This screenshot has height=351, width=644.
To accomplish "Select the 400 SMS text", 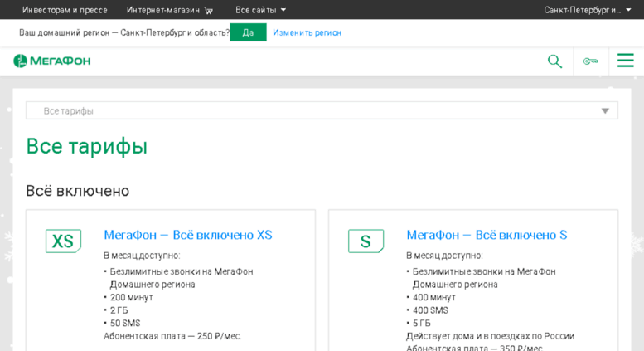I will tap(430, 310).
